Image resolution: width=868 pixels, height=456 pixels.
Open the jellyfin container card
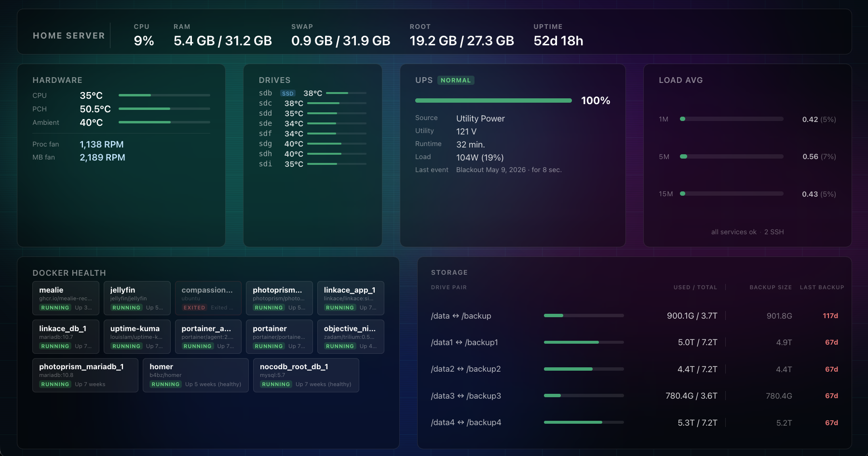[x=137, y=298]
